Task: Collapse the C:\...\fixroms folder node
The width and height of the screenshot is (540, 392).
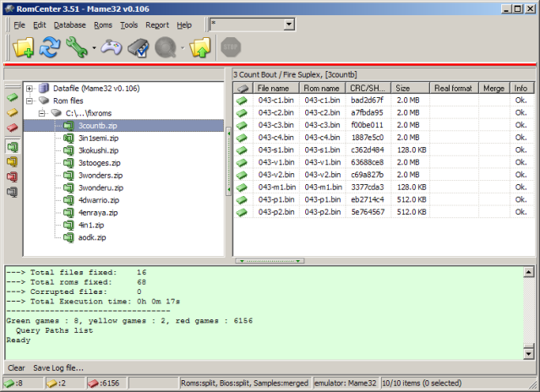Action: click(x=41, y=113)
